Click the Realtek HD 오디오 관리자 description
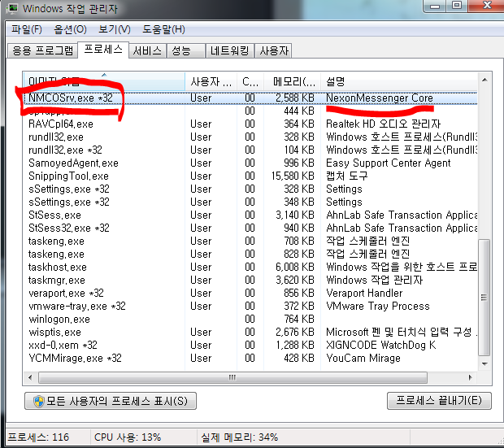Image resolution: width=504 pixels, height=448 pixels. click(x=383, y=124)
